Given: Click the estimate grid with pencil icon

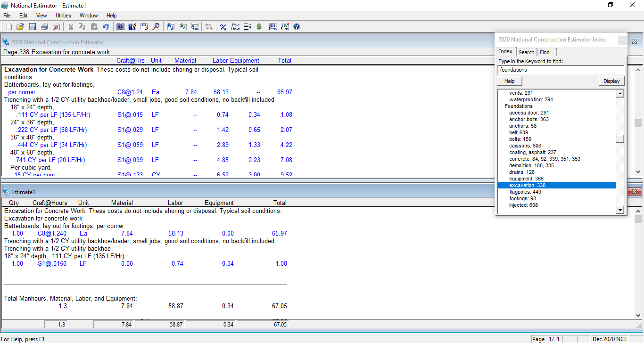Looking at the screenshot, I should click(x=132, y=27).
